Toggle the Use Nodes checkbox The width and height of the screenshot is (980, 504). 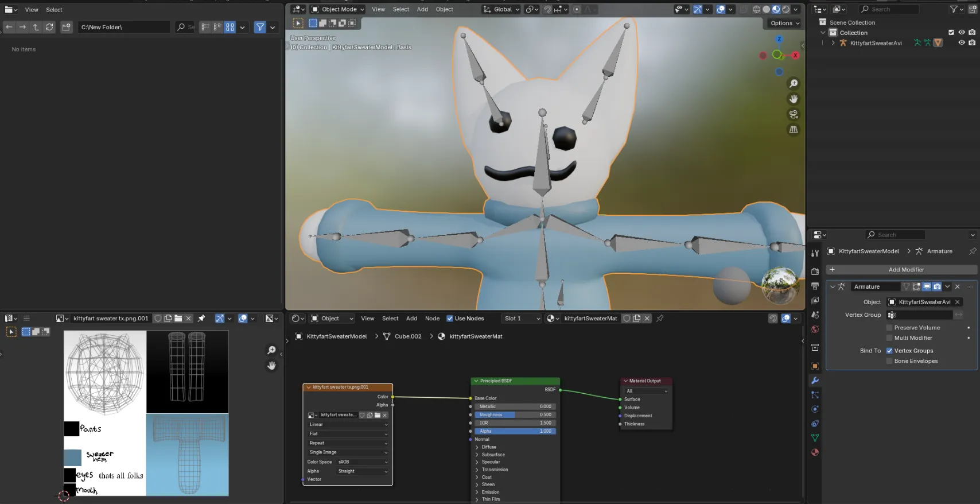450,319
